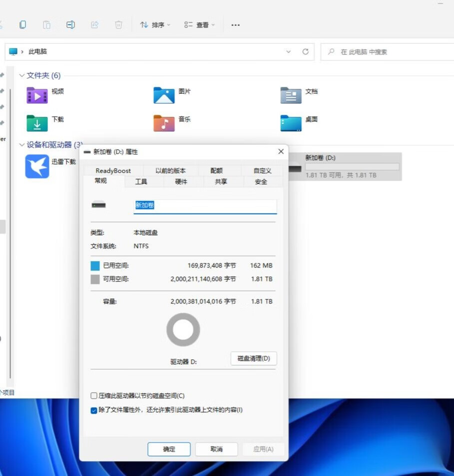The image size is (454, 476).
Task: Collapse the 文件夹 (6) section
Action: (22, 75)
